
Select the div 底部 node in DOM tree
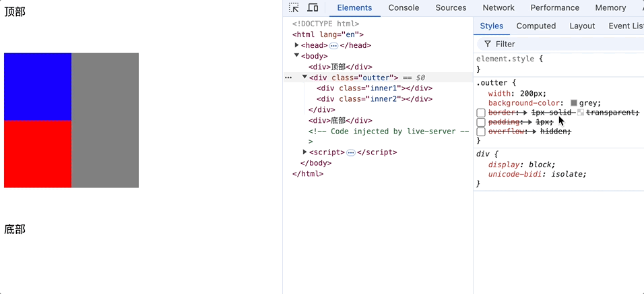pyautogui.click(x=340, y=121)
